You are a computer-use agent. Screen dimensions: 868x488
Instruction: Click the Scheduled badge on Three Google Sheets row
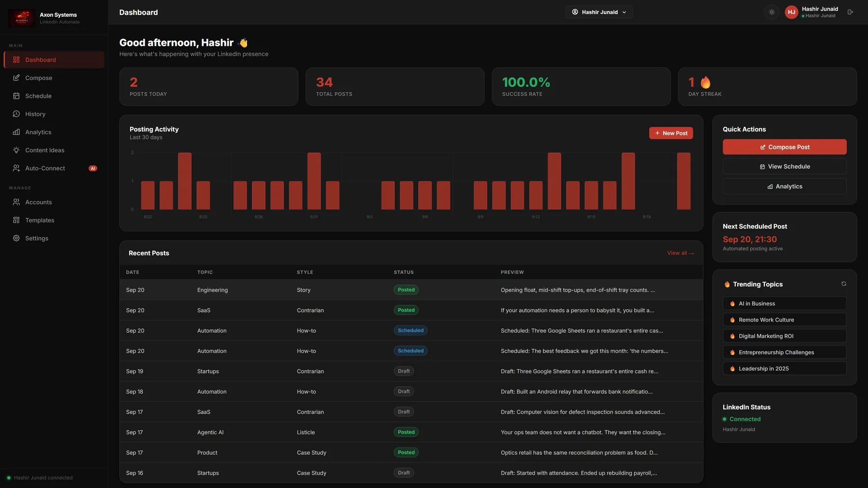[x=410, y=330]
